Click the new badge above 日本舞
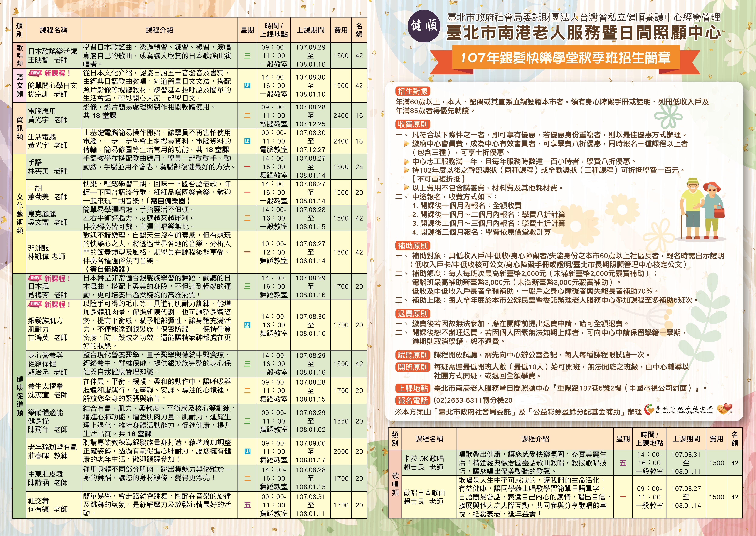Image resolution: width=756 pixels, height=536 pixels. 35,278
